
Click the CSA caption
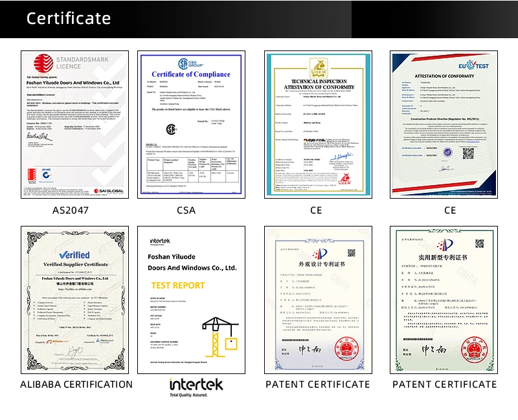tap(186, 210)
